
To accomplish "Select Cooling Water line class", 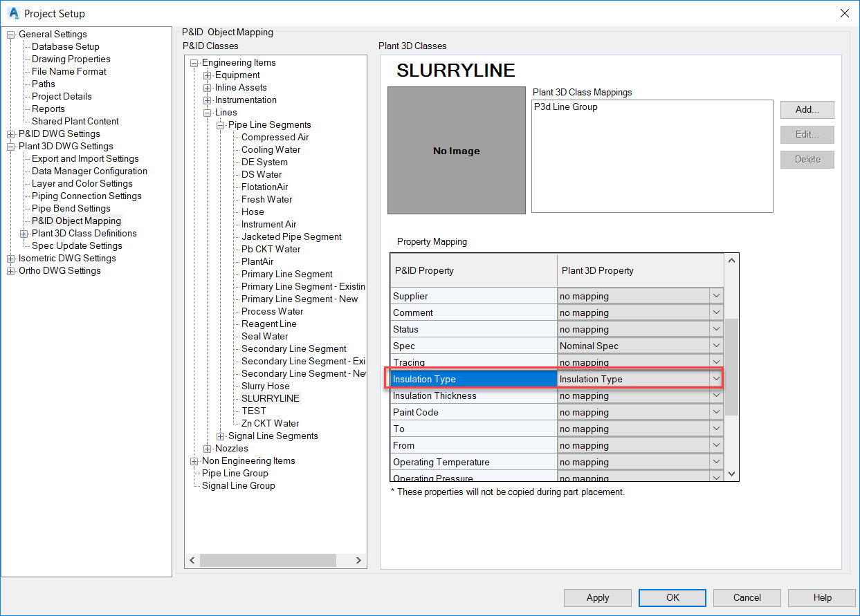I will tap(271, 150).
